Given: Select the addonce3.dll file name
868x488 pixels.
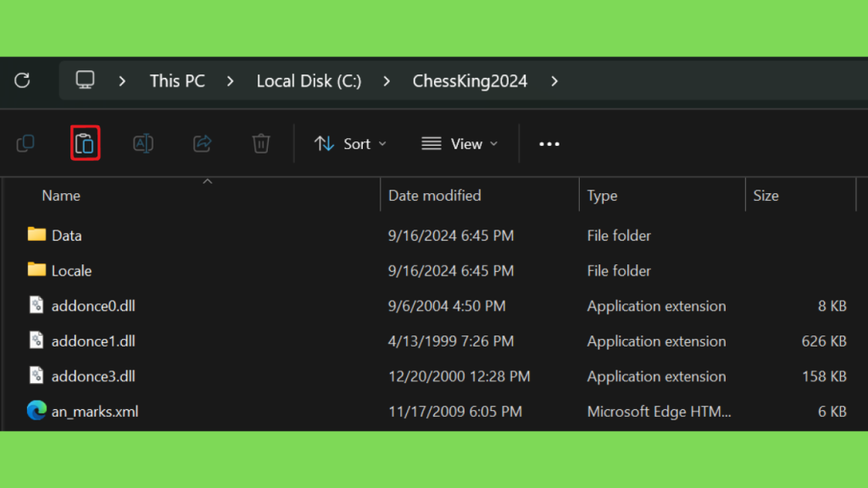Looking at the screenshot, I should coord(93,376).
